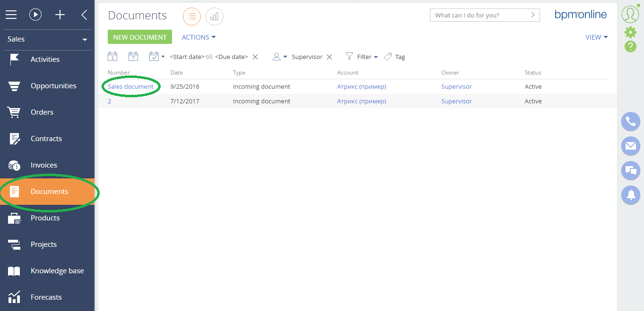The width and height of the screenshot is (644, 311).
Task: Click the NEW DOCUMENT button
Action: [140, 37]
